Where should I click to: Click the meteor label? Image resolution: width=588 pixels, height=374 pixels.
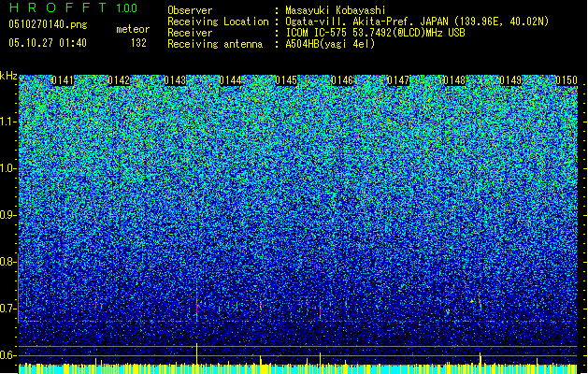click(133, 29)
